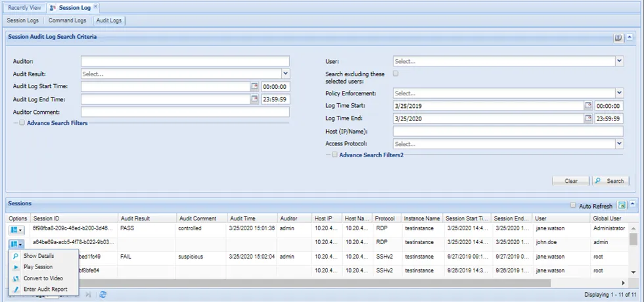Image resolution: width=644 pixels, height=302 pixels.
Task: Click into the Host (IP/Name) field
Action: tap(508, 131)
